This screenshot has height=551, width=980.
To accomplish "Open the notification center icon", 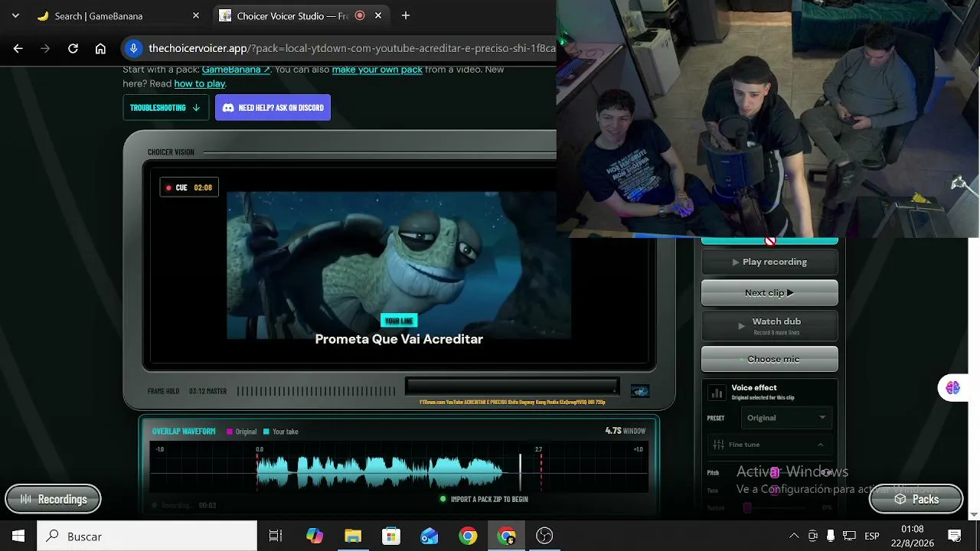I will [x=955, y=536].
